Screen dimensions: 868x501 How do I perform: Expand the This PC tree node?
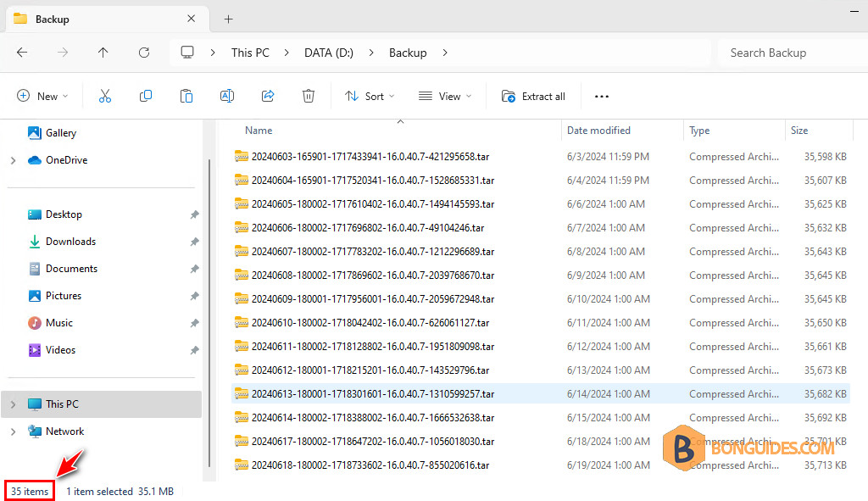pyautogui.click(x=14, y=404)
